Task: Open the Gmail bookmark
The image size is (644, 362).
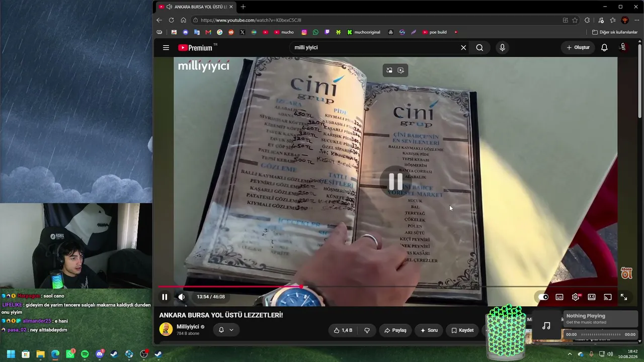Action: (208, 32)
